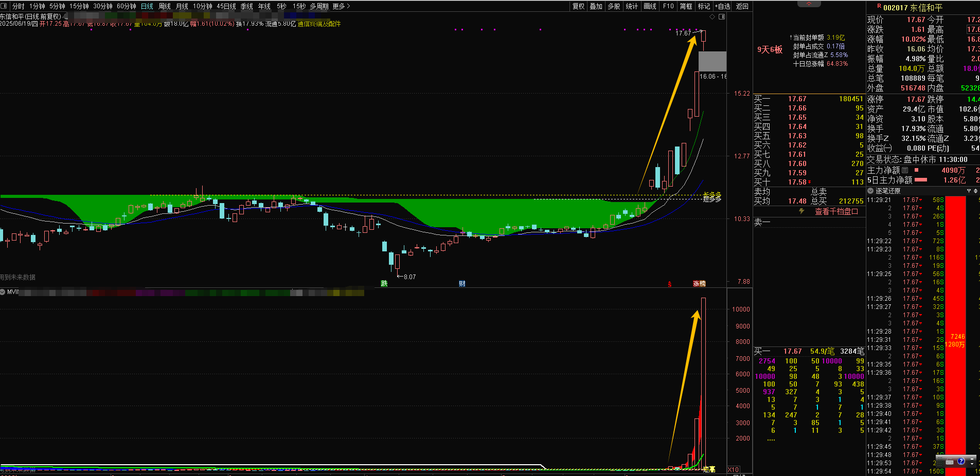
Task: Select the 10分钟 period tab
Action: click(x=203, y=6)
